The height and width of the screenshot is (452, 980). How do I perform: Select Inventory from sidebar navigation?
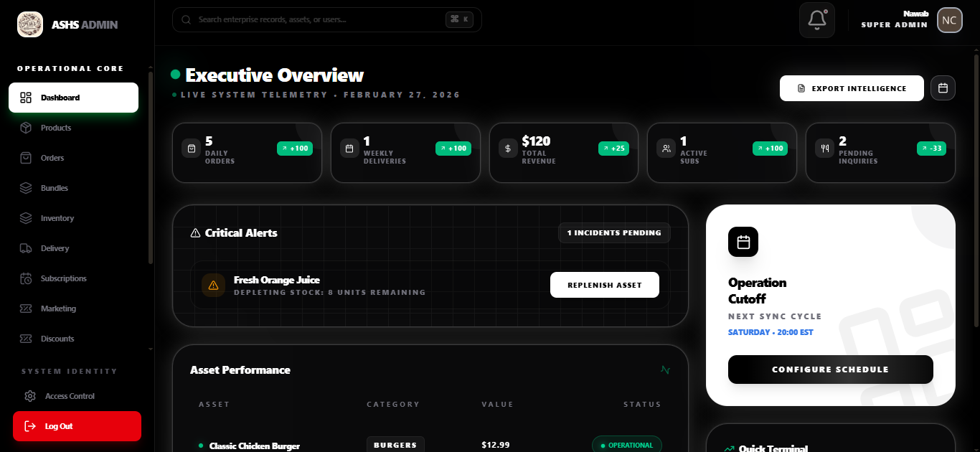click(57, 218)
